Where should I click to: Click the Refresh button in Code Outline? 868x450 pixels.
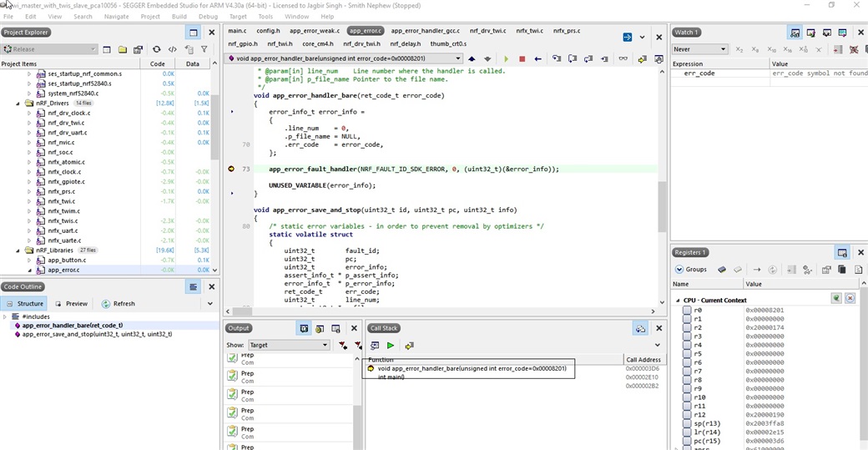pyautogui.click(x=118, y=304)
